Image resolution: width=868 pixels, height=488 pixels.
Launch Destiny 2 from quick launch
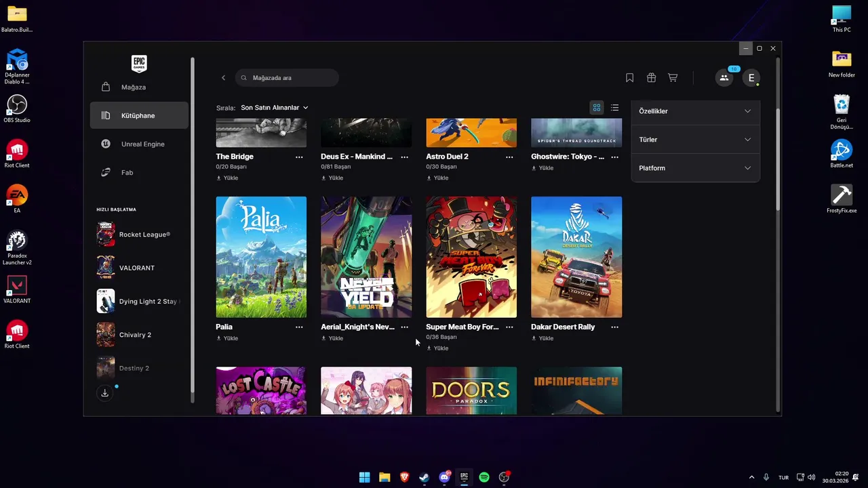pos(139,368)
